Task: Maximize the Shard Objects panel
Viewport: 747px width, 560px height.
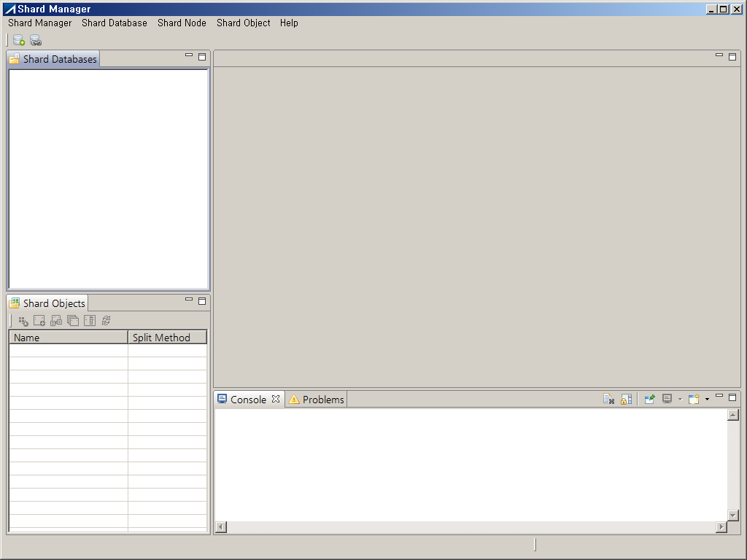Action: [x=202, y=300]
